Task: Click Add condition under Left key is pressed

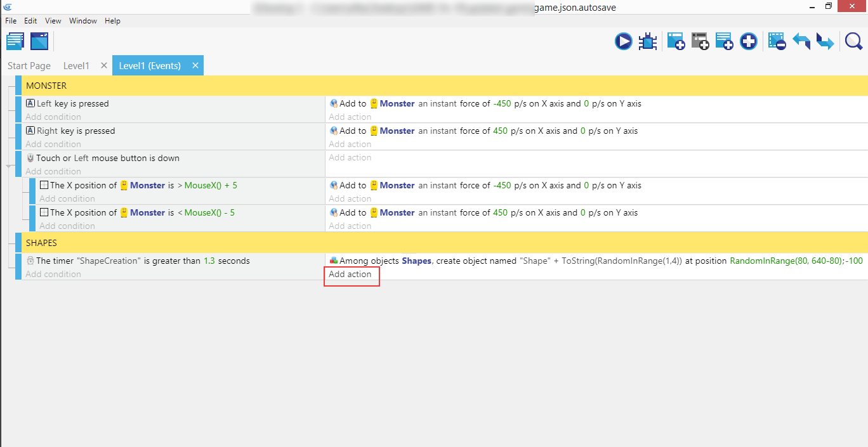Action: click(53, 117)
